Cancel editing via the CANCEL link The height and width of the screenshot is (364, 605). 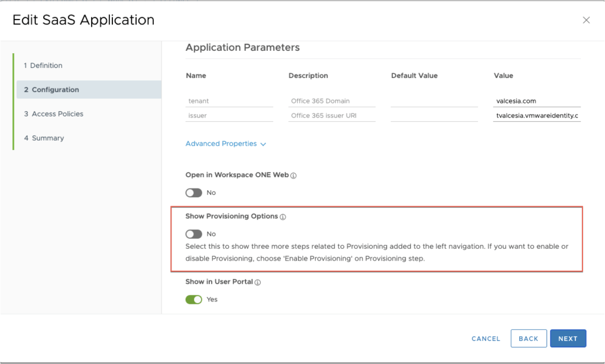[x=486, y=339]
